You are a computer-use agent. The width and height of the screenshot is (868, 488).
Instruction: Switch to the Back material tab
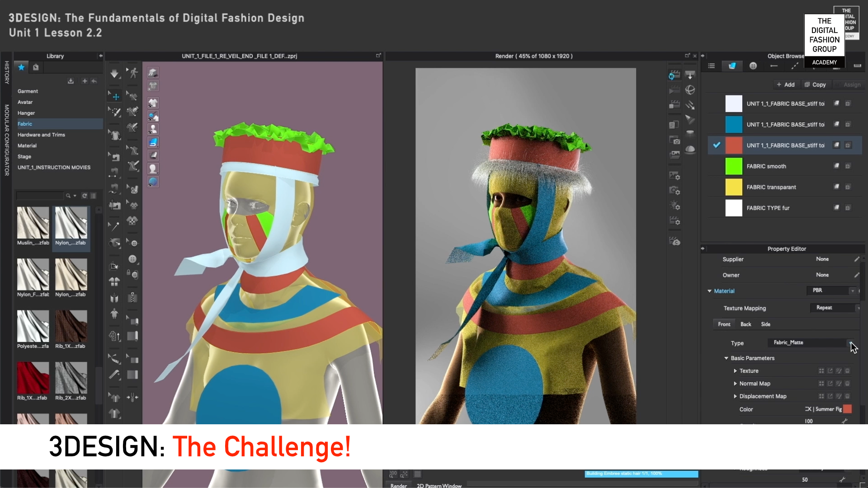pyautogui.click(x=746, y=324)
